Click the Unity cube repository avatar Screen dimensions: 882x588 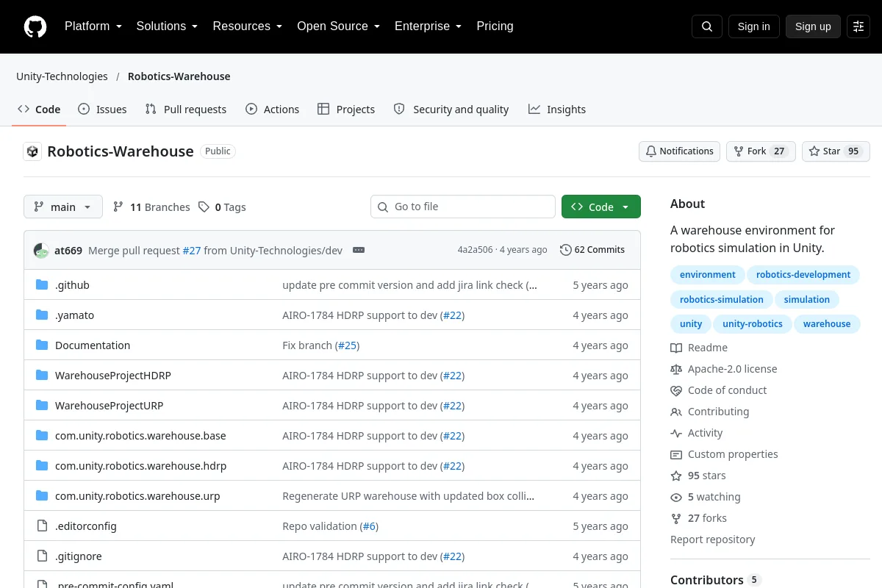(x=32, y=151)
